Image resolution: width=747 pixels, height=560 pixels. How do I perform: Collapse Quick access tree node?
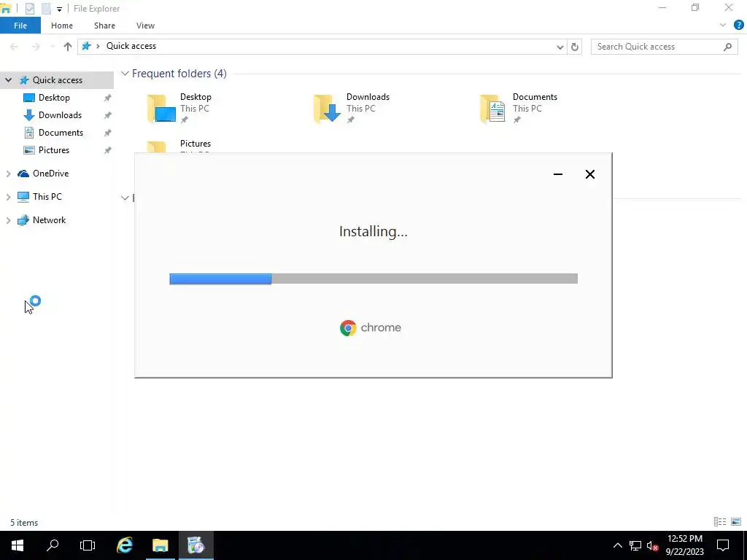coord(8,80)
